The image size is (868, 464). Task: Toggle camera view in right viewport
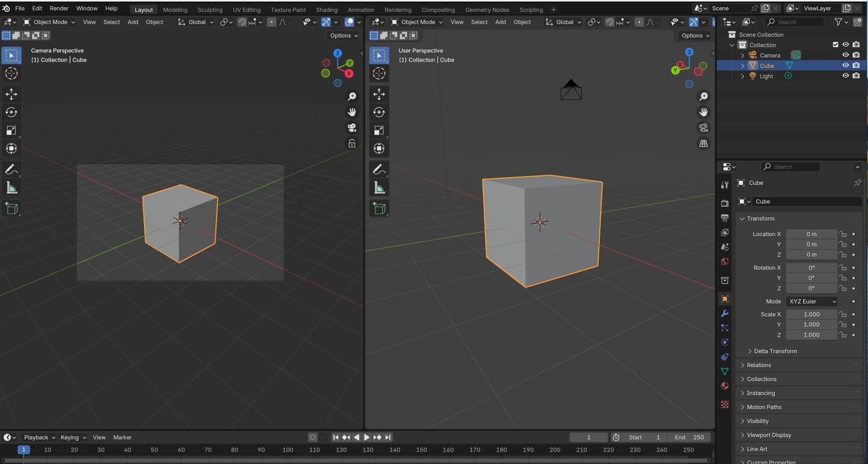(x=703, y=128)
